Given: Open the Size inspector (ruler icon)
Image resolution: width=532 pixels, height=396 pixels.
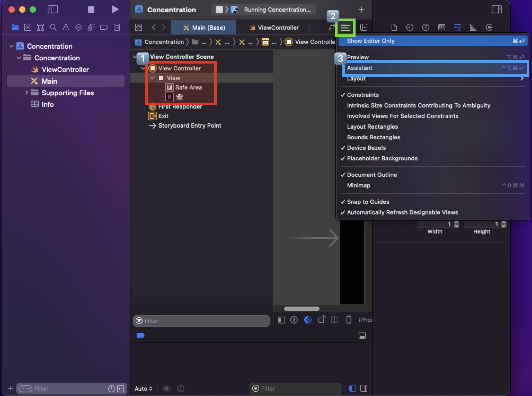Looking at the screenshot, I should (473, 27).
